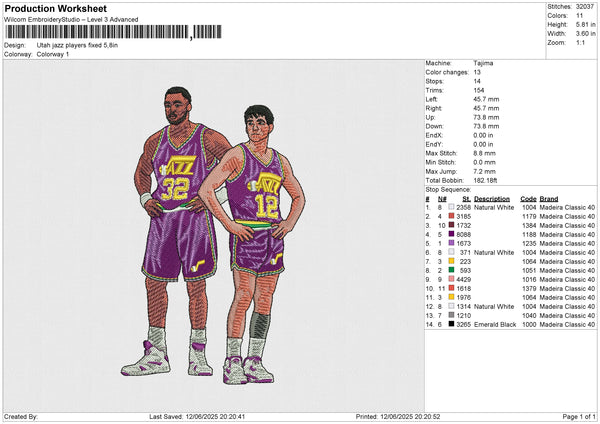The width and height of the screenshot is (600, 424).
Task: Click the Right: measurement label
Action: tap(434, 108)
